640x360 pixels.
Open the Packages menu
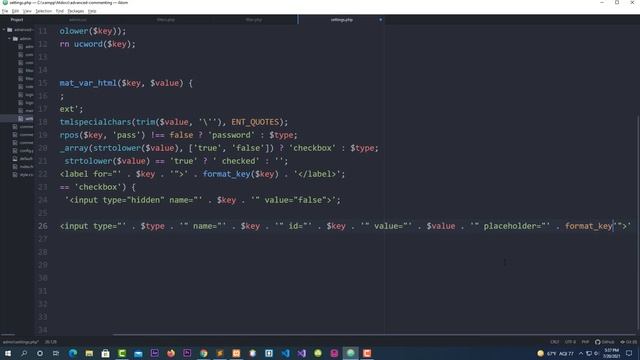[76, 11]
